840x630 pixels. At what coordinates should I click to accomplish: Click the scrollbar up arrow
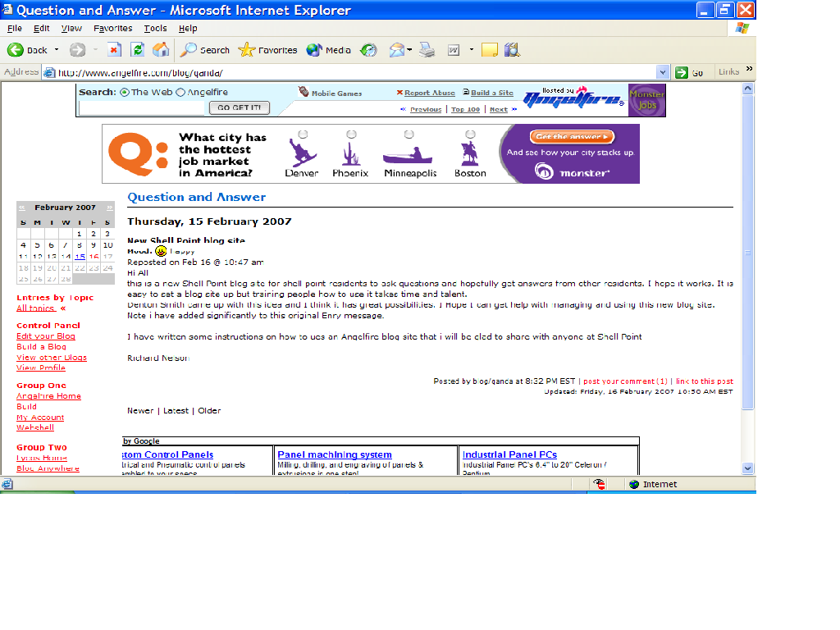pos(748,89)
